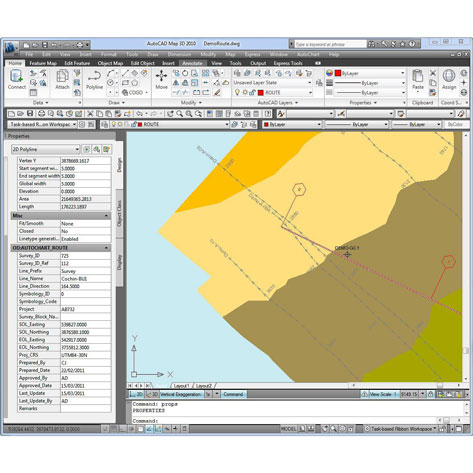
Task: Click Save in the quick access toolbar
Action: point(45,45)
